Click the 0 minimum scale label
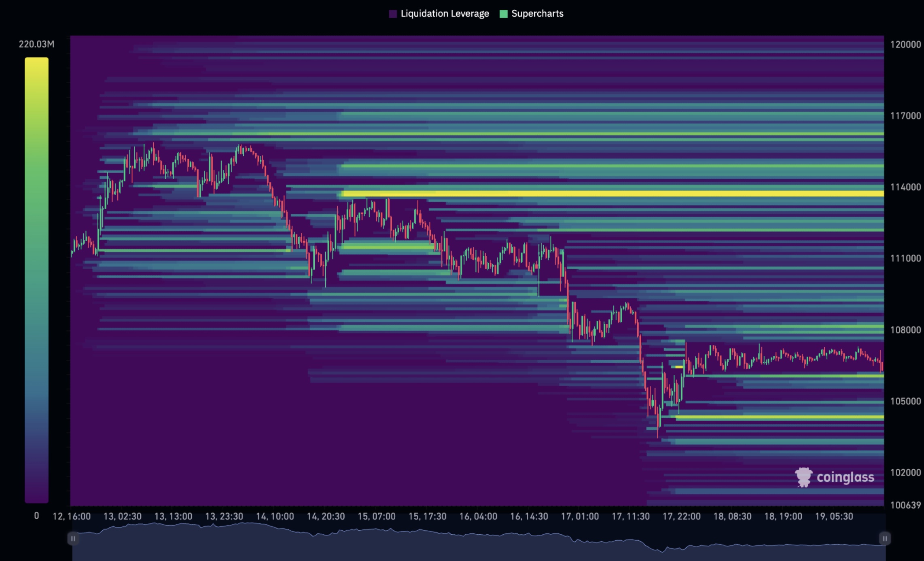This screenshot has height=561, width=924. [36, 516]
